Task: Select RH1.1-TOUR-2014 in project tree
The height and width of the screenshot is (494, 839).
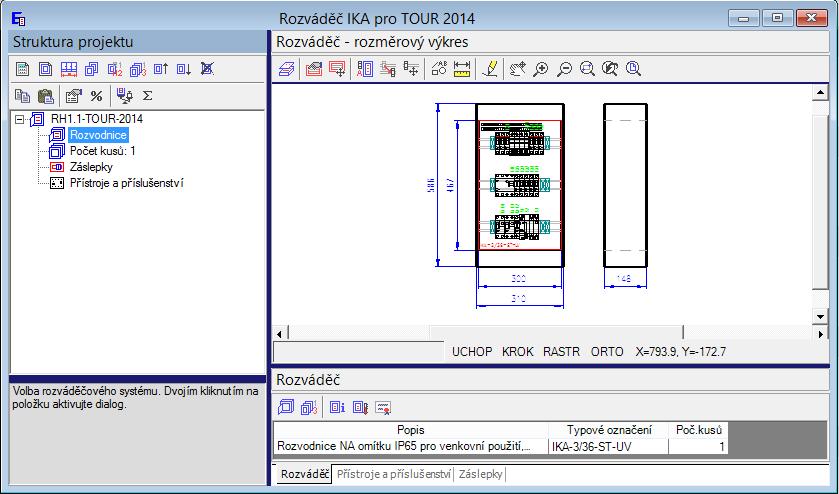Action: click(97, 119)
